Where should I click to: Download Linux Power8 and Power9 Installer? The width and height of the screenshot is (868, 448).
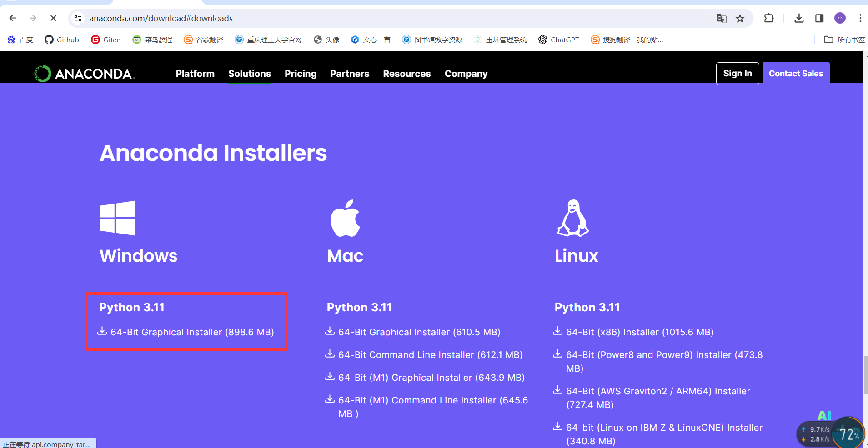(x=658, y=362)
